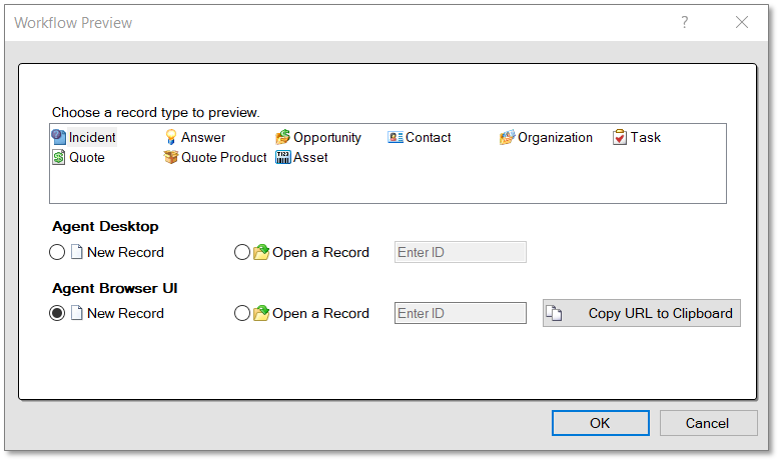Confirm with the OK button
The height and width of the screenshot is (462, 780).
coord(600,423)
